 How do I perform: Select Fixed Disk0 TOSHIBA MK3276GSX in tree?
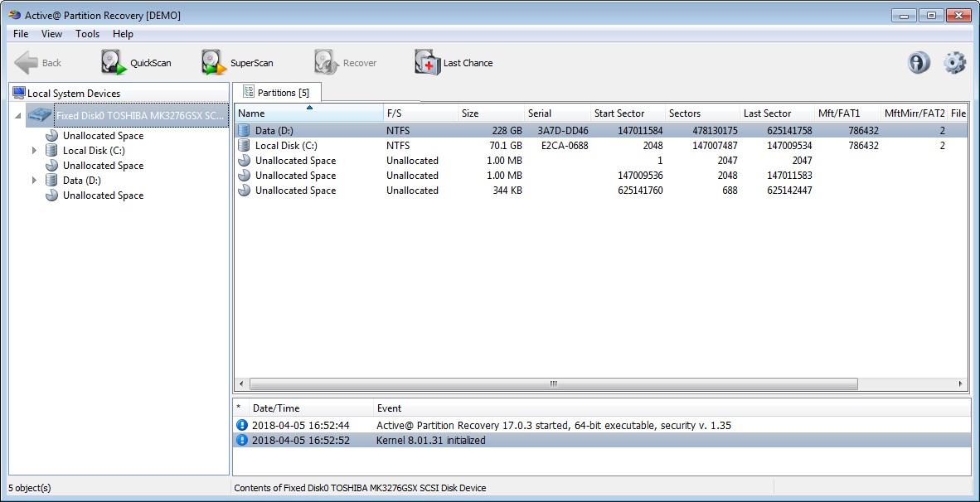point(140,115)
